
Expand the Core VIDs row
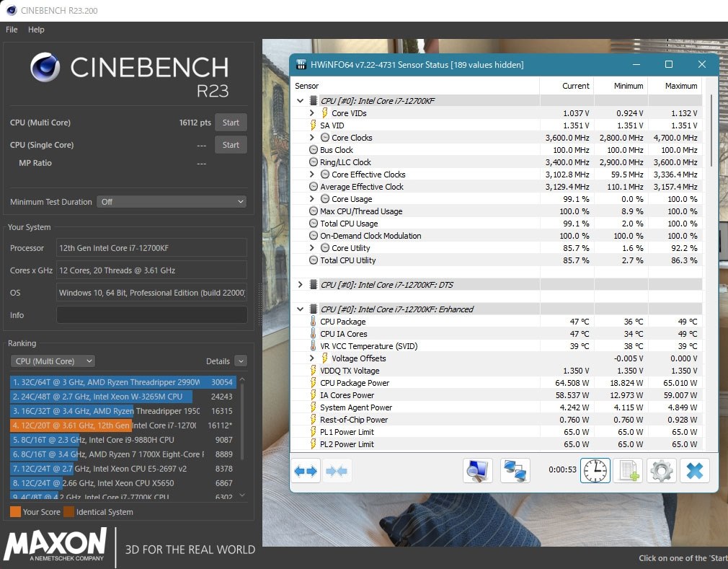click(312, 113)
